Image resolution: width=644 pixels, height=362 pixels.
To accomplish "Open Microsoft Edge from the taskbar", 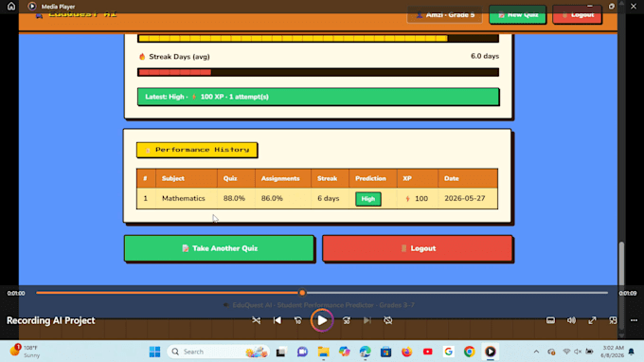I will pyautogui.click(x=366, y=352).
